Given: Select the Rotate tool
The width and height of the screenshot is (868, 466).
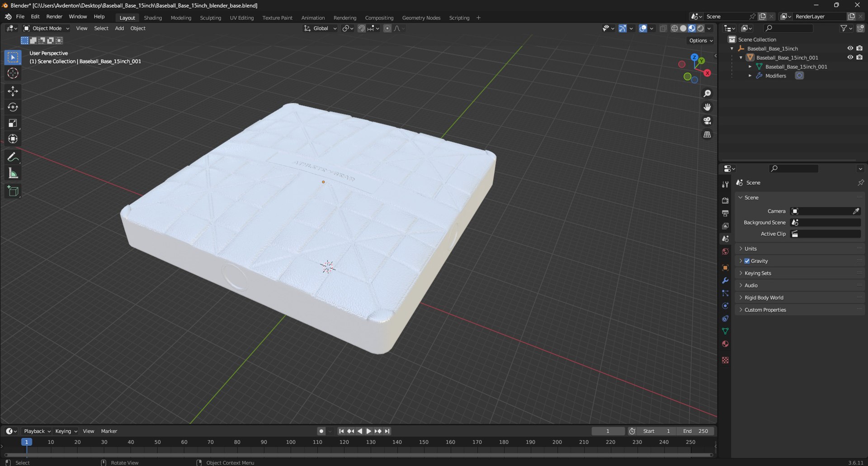Looking at the screenshot, I should coord(13,107).
